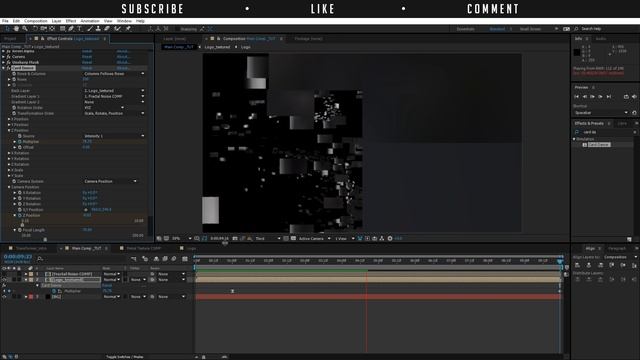The image size is (640, 360).
Task: Select the Rotation tool
Action: [35, 29]
